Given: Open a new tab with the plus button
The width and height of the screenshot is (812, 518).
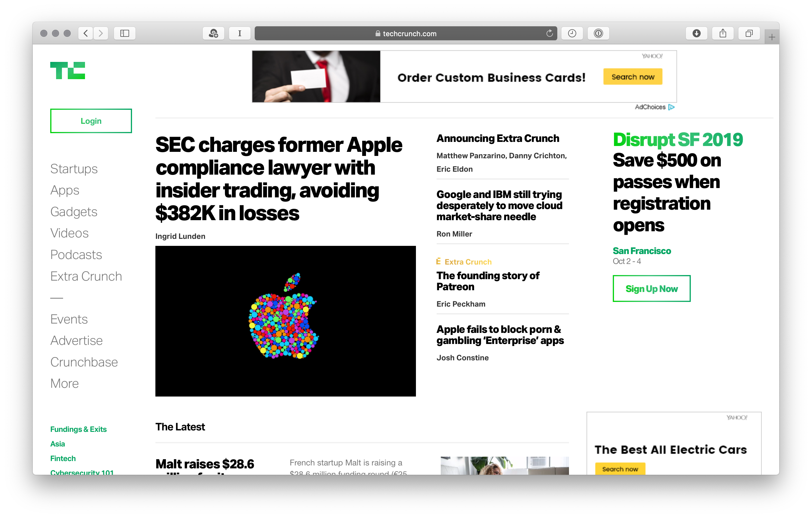Looking at the screenshot, I should pyautogui.click(x=771, y=37).
